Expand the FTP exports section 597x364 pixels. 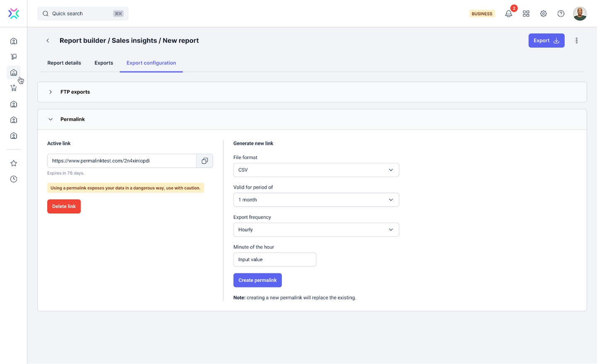pyautogui.click(x=51, y=92)
